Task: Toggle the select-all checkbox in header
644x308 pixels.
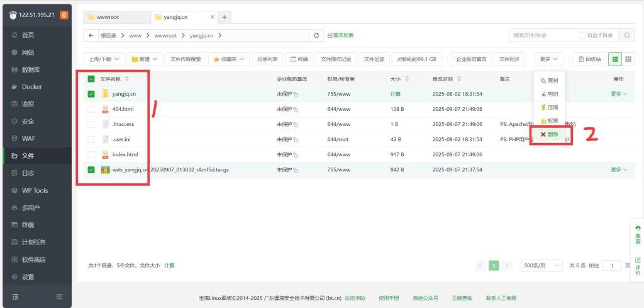Action: pyautogui.click(x=91, y=79)
